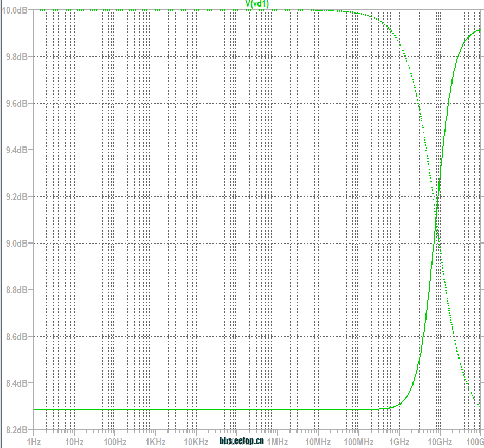This screenshot has height=448, width=484.
Task: Click the 1MHz horizontal axis label
Action: pyautogui.click(x=277, y=441)
